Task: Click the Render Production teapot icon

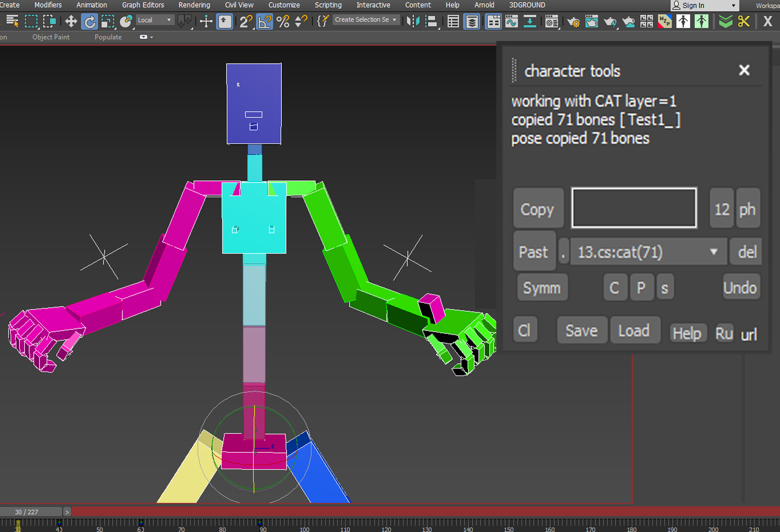Action: click(610, 21)
